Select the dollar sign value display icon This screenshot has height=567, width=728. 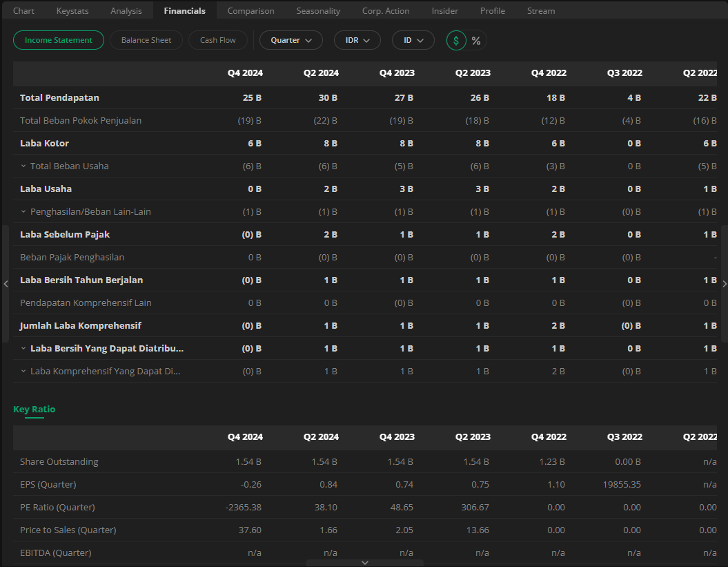click(x=456, y=41)
